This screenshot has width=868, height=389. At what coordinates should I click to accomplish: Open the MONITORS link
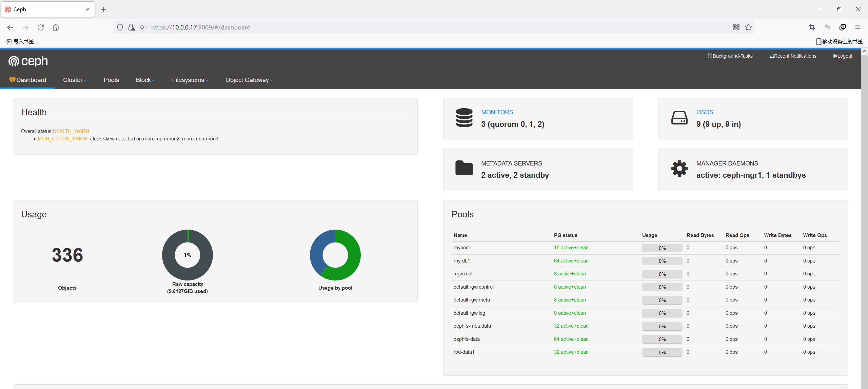tap(497, 112)
